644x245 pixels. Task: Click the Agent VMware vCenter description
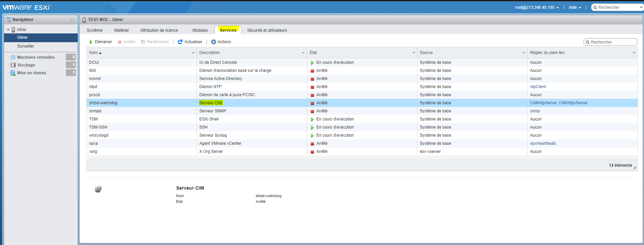[220, 143]
